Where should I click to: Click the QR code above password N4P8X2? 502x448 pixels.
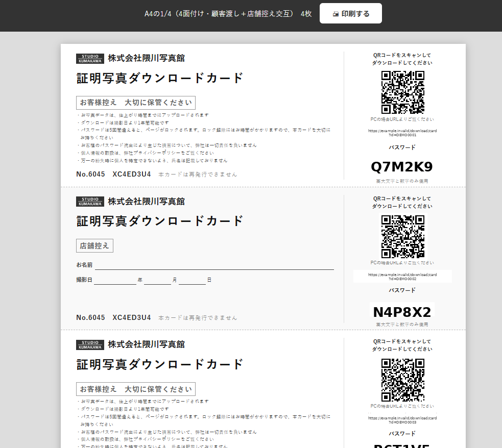pyautogui.click(x=402, y=236)
